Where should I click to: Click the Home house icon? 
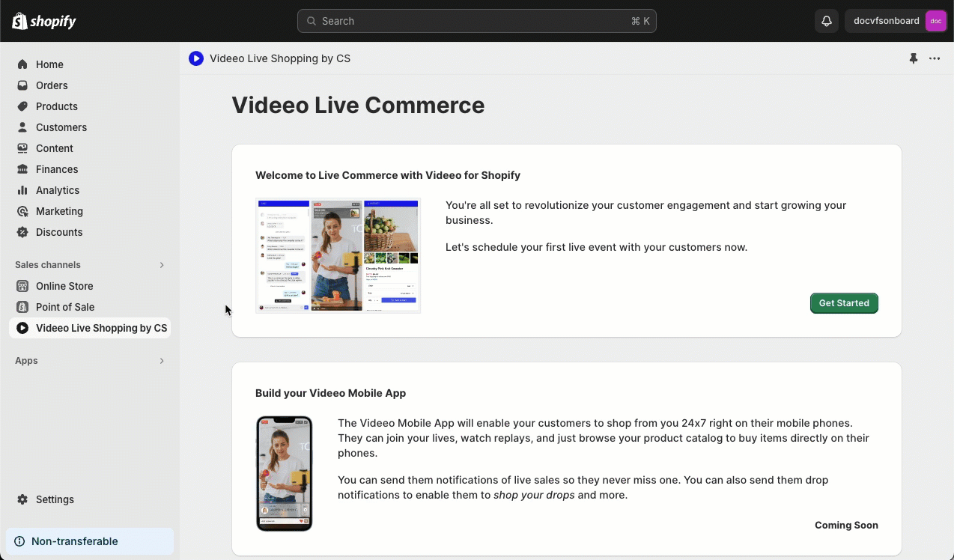[22, 64]
